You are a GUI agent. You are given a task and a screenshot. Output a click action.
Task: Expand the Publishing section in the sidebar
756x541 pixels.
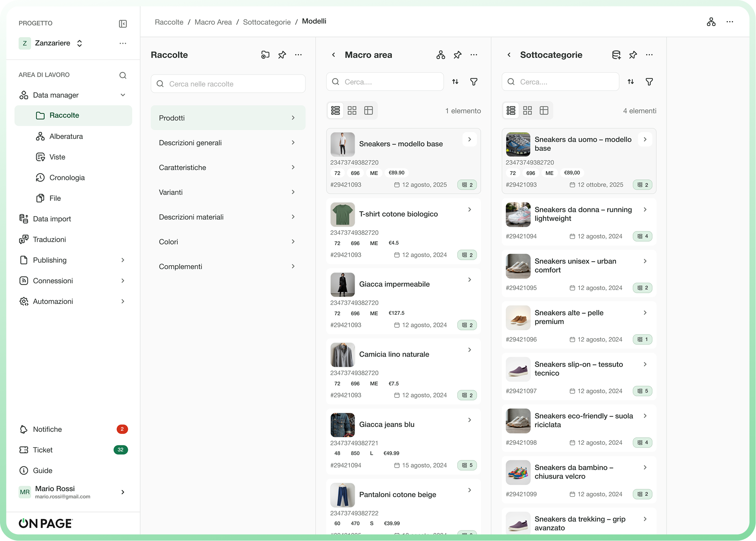point(50,260)
